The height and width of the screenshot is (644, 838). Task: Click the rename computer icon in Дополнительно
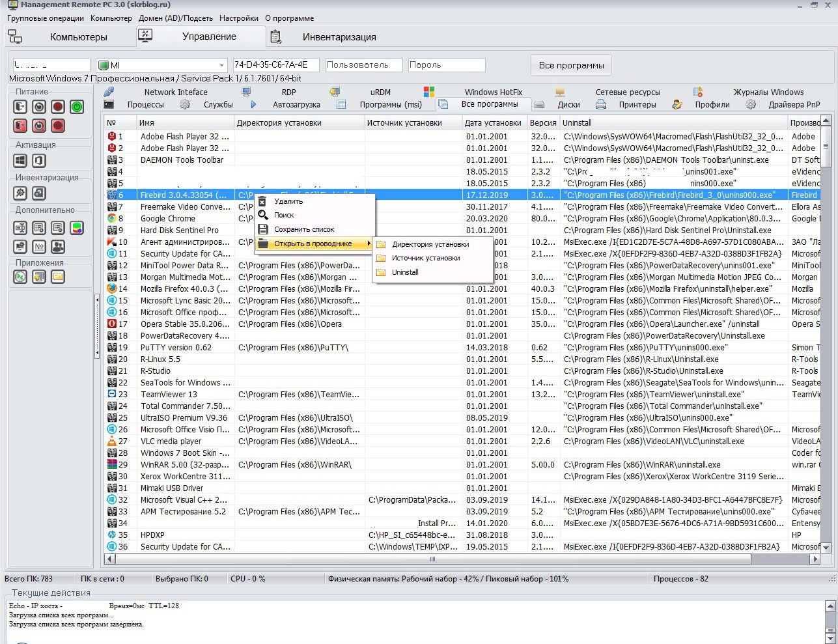(x=20, y=228)
